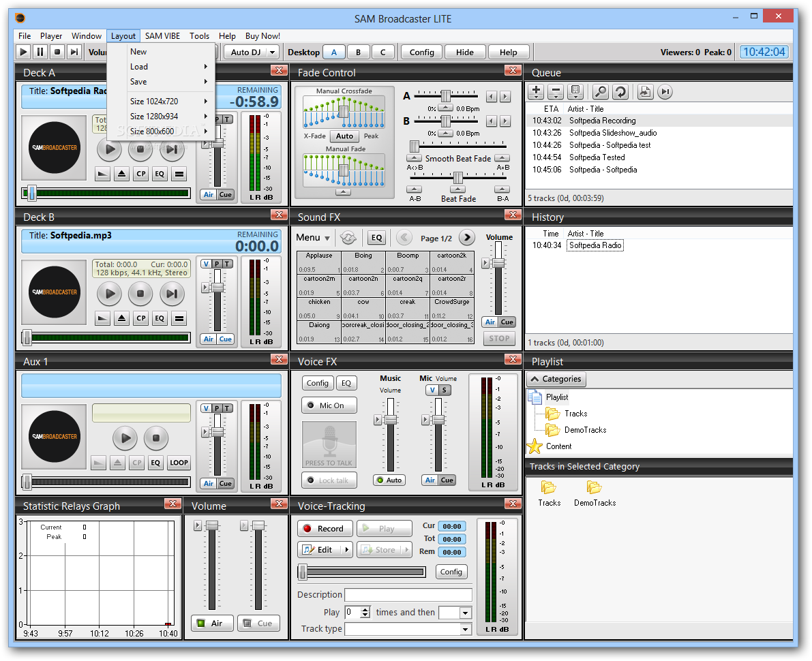Toggle Mic On in Voice FX
Screen dimensions: 812x661
tap(329, 405)
